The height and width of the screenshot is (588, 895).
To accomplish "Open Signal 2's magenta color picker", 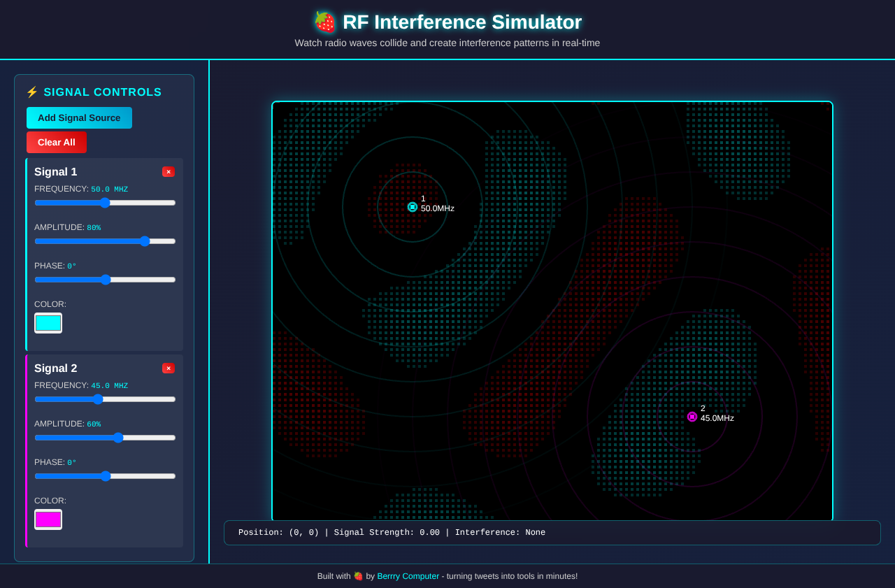I will [48, 519].
